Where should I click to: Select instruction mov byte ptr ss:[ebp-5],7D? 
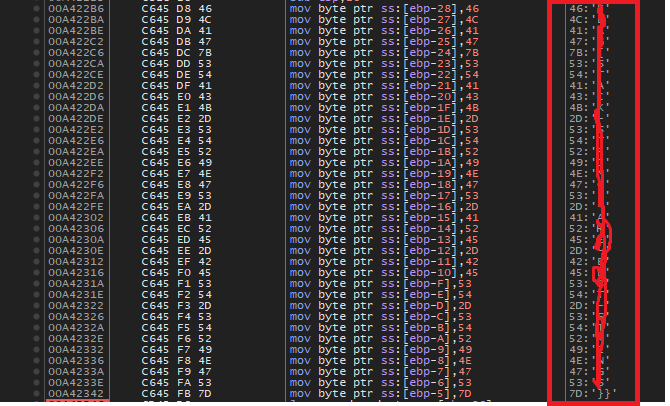tap(380, 394)
